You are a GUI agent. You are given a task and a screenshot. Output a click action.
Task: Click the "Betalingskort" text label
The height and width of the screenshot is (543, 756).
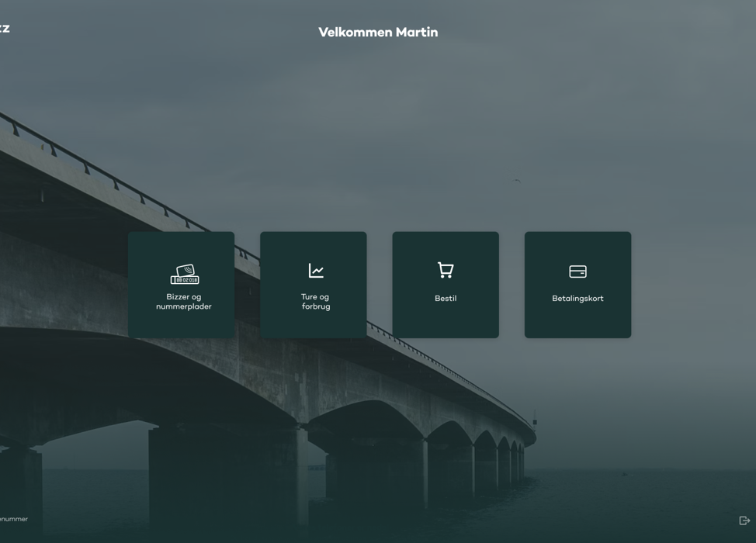tap(577, 299)
